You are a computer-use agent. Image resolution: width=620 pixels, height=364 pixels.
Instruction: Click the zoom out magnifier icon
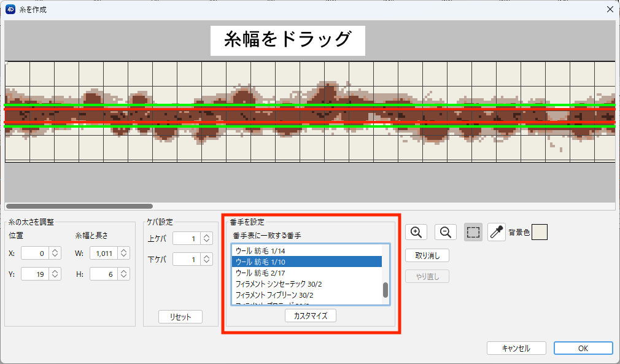[x=445, y=232]
